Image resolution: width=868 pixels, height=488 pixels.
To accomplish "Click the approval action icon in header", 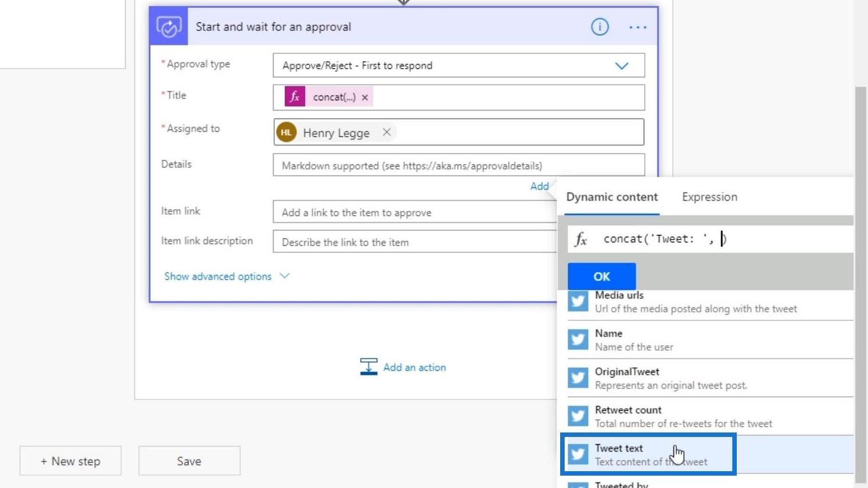I will pos(169,26).
